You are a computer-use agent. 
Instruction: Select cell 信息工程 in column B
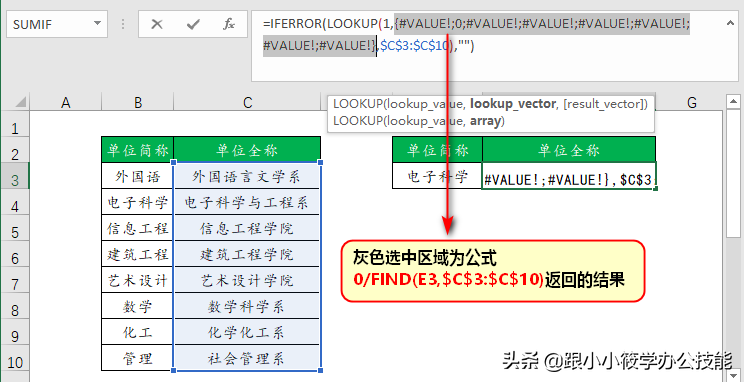pyautogui.click(x=138, y=228)
